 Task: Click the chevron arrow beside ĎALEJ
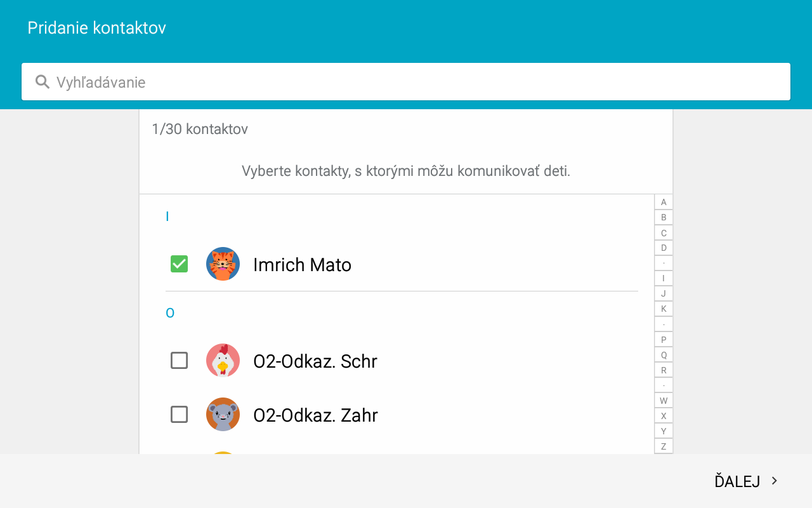(774, 481)
